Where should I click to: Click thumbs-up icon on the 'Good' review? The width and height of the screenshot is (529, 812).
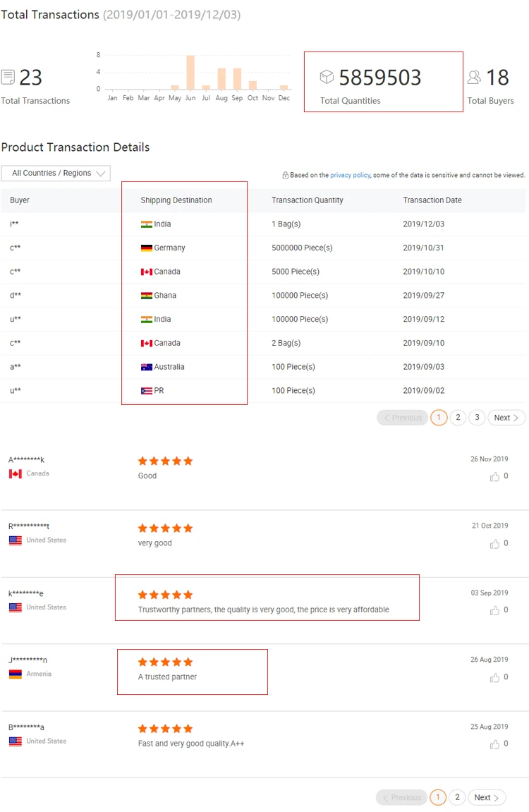tap(494, 477)
